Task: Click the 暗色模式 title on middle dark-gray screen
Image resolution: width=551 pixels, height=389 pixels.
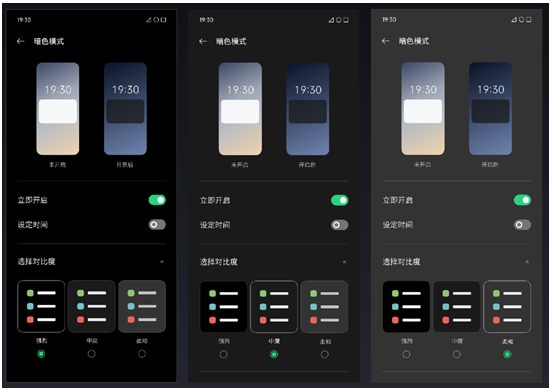Action: click(231, 41)
